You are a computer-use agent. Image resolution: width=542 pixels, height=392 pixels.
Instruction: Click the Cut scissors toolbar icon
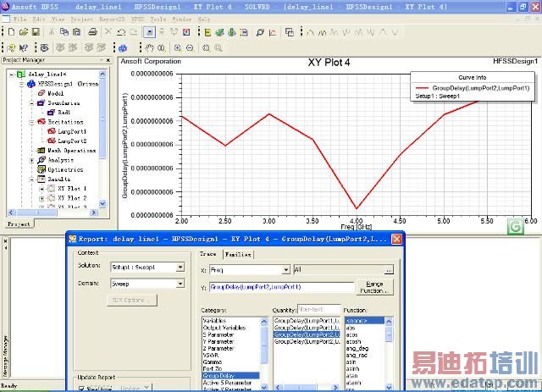tap(52, 32)
